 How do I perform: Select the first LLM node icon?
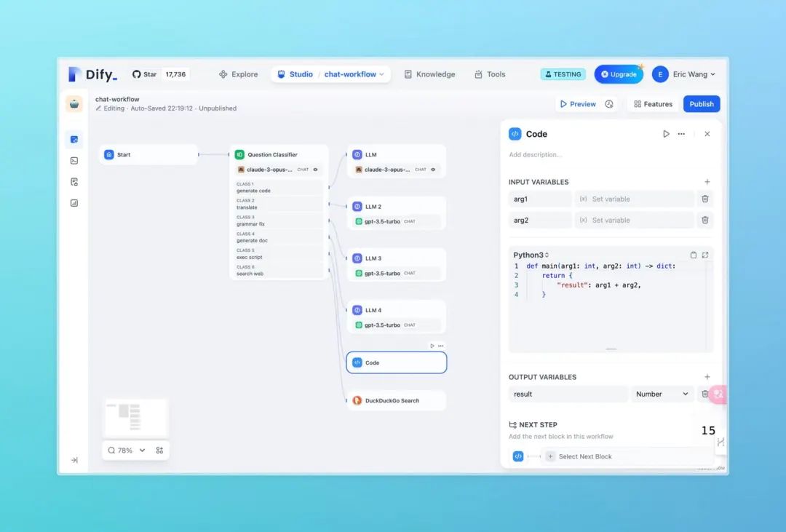[357, 154]
